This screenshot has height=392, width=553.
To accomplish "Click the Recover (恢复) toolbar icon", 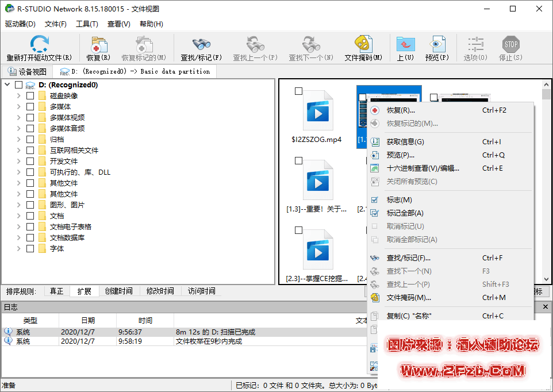I will pos(98,44).
